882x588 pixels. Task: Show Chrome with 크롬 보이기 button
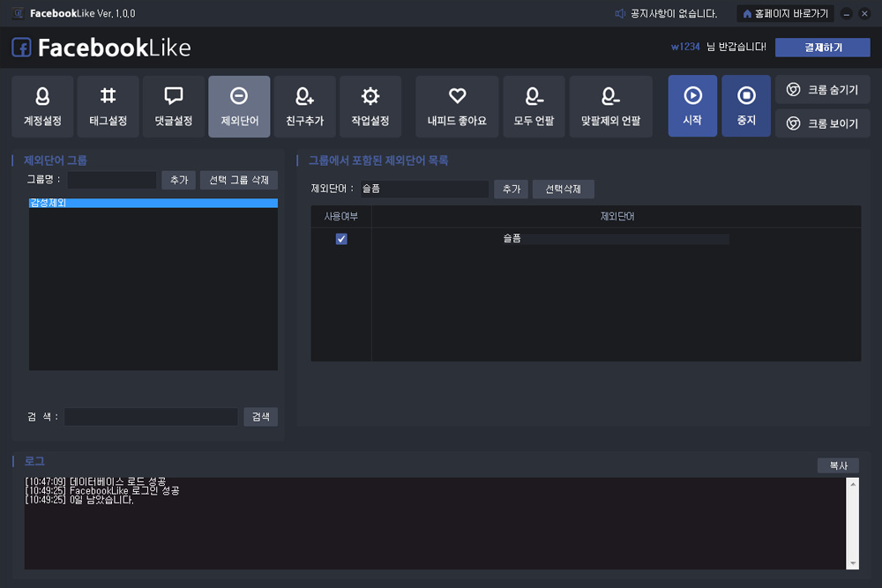click(x=822, y=123)
